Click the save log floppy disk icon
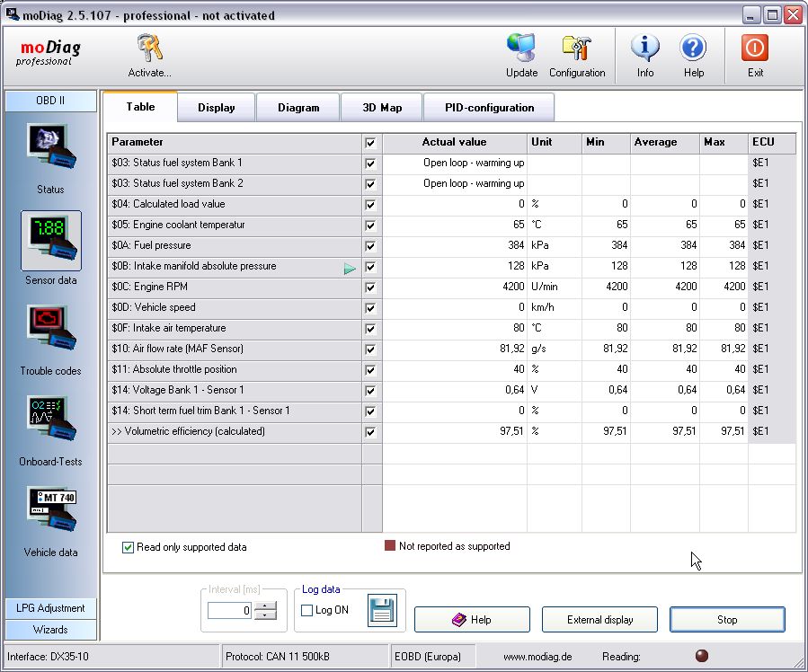The image size is (808, 672). click(382, 611)
